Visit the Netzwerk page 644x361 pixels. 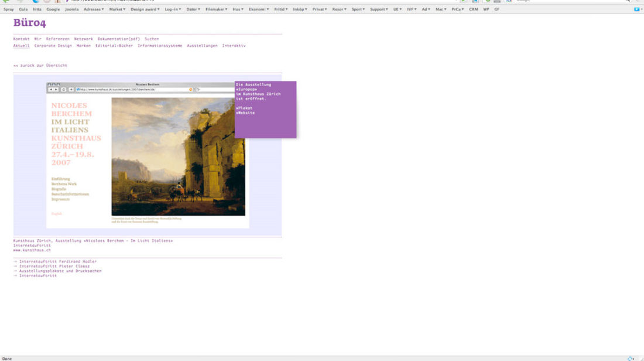83,39
